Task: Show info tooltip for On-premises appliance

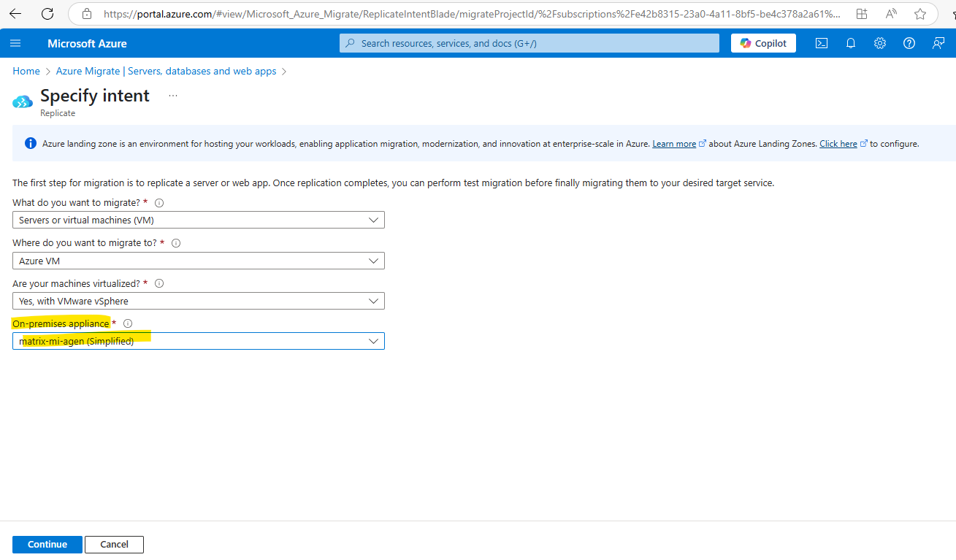Action: 128,323
